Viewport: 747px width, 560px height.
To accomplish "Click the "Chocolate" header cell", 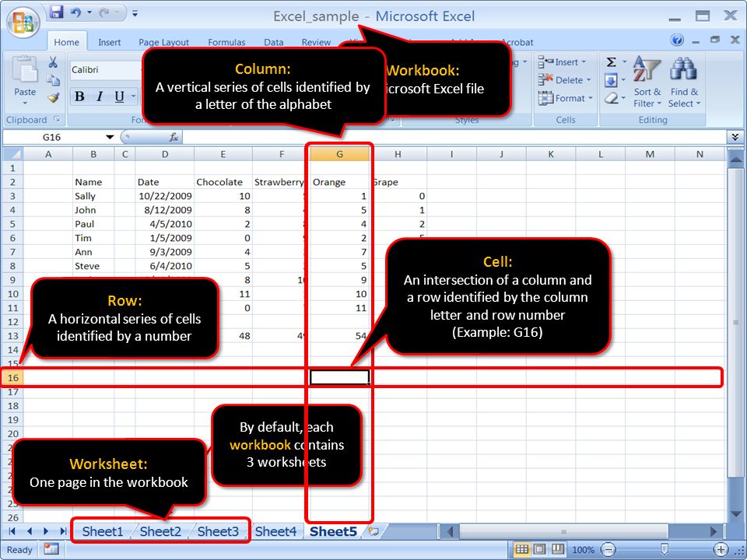I will click(223, 182).
